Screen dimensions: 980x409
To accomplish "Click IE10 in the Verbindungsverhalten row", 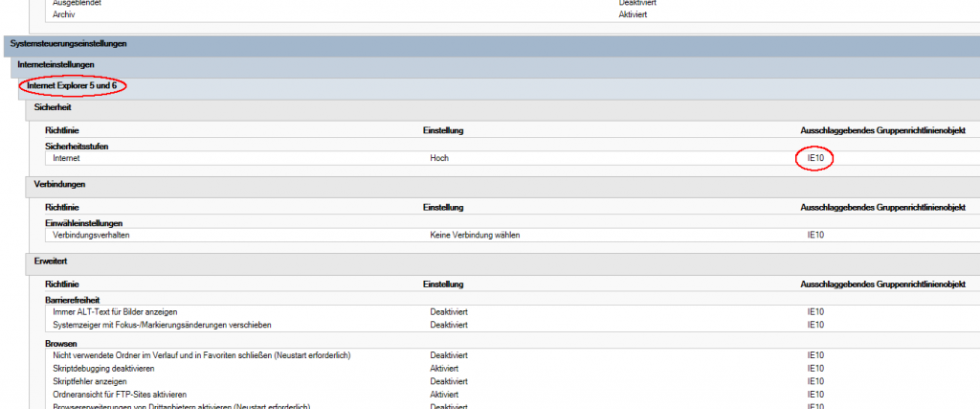I will [815, 235].
